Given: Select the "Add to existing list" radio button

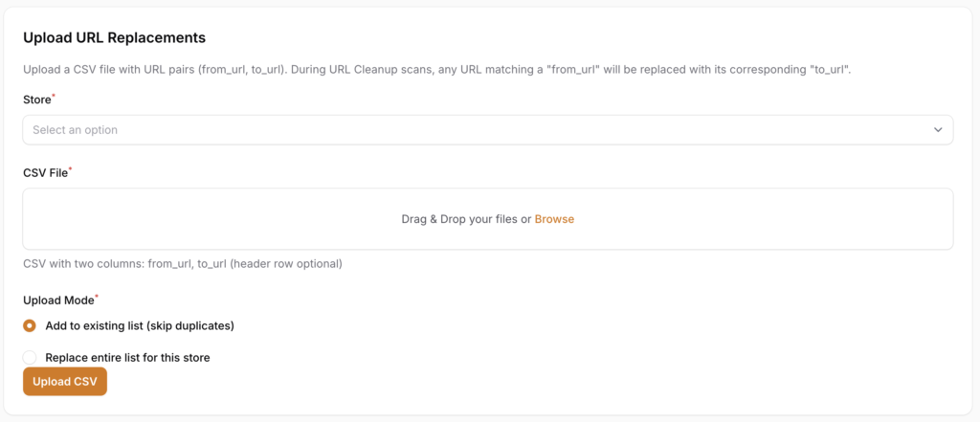Looking at the screenshot, I should pyautogui.click(x=30, y=325).
